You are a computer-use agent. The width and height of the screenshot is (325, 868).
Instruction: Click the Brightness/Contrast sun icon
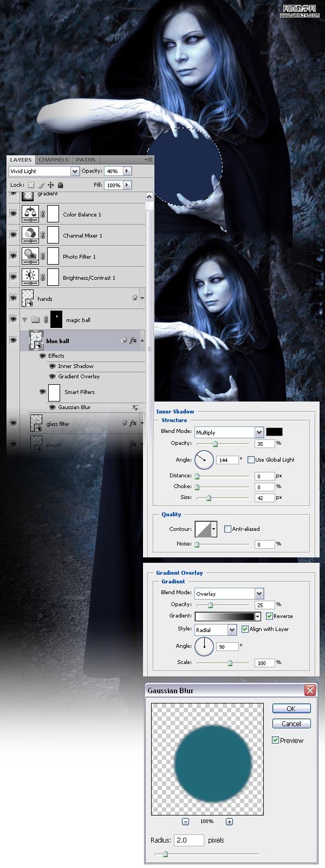[x=30, y=277]
